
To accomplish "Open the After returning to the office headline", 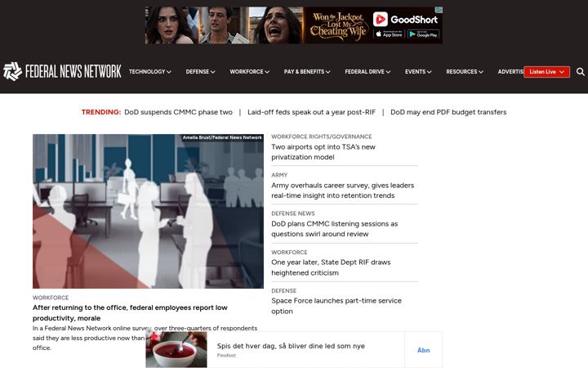I will (130, 312).
